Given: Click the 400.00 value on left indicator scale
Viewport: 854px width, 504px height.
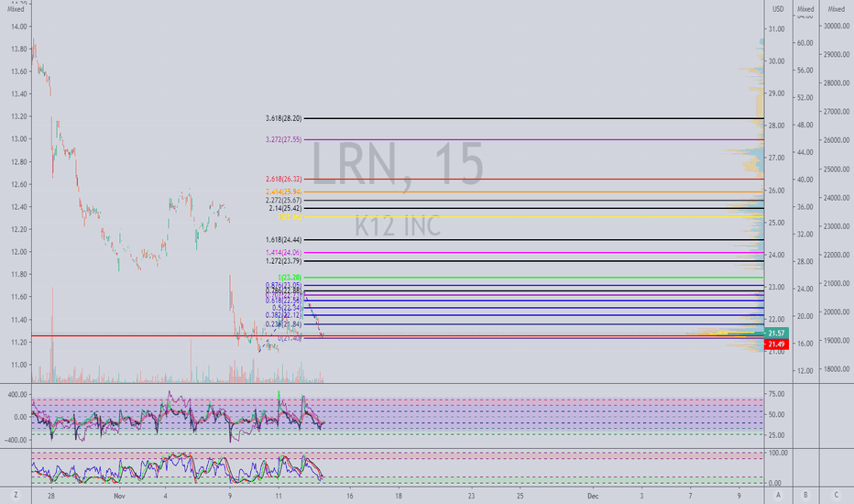Looking at the screenshot, I should pos(16,394).
